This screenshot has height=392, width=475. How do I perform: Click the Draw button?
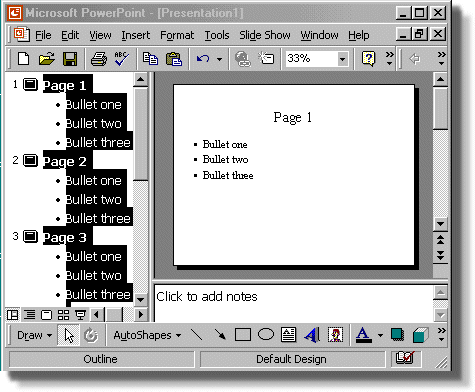pos(34,335)
